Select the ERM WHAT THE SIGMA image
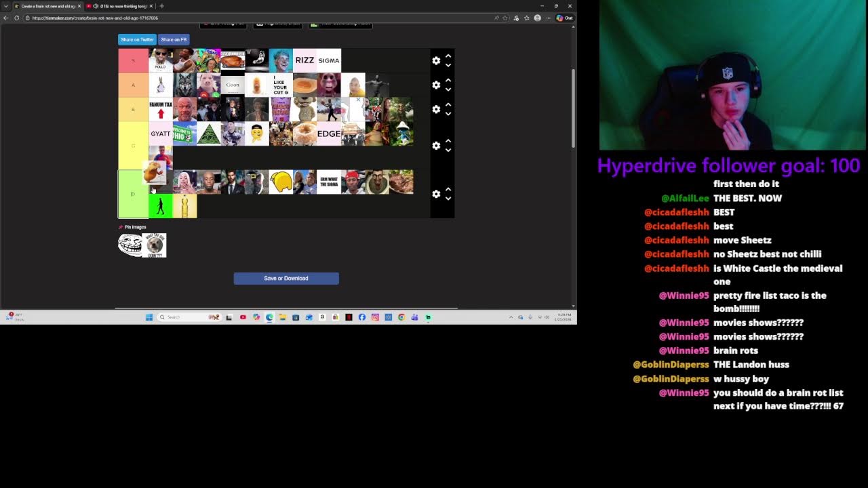The image size is (868, 488). click(329, 182)
